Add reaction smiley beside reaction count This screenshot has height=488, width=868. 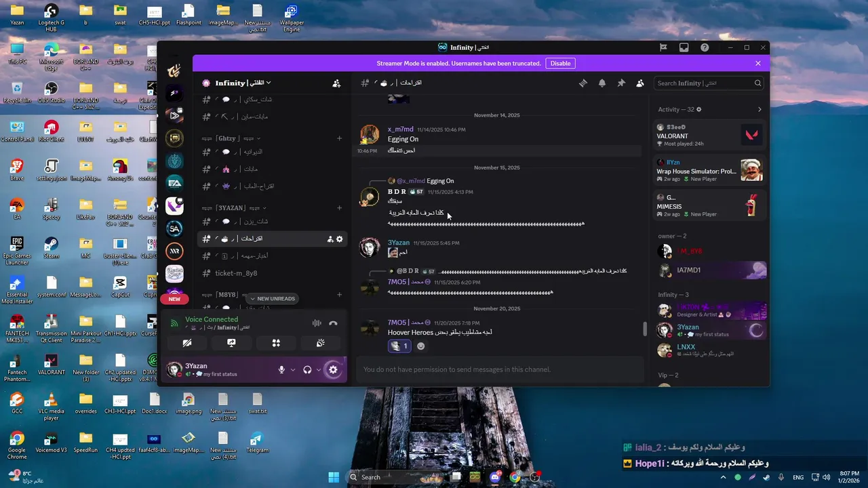point(420,346)
